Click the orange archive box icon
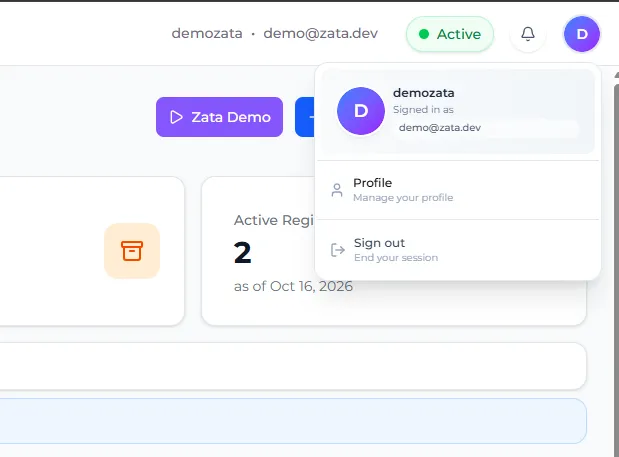The image size is (619, 457). tap(132, 251)
